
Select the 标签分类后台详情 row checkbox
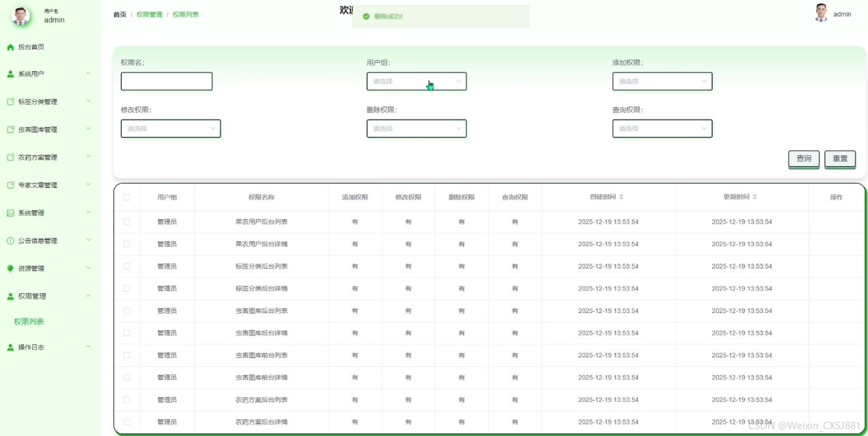click(x=127, y=288)
